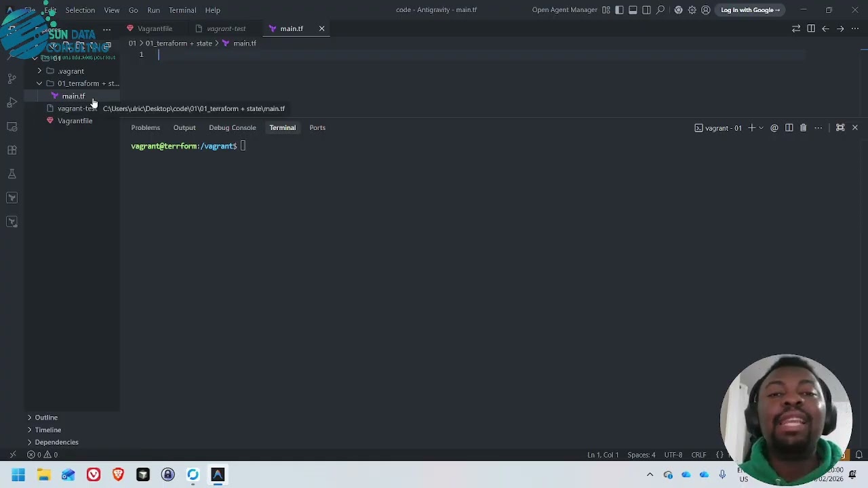Switch to the Vagrantfile editor tab
The image size is (868, 488).
[x=155, y=28]
